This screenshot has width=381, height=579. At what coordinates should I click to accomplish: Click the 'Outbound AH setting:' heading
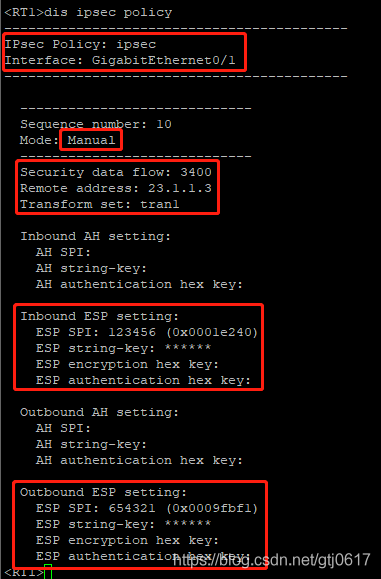tap(100, 412)
